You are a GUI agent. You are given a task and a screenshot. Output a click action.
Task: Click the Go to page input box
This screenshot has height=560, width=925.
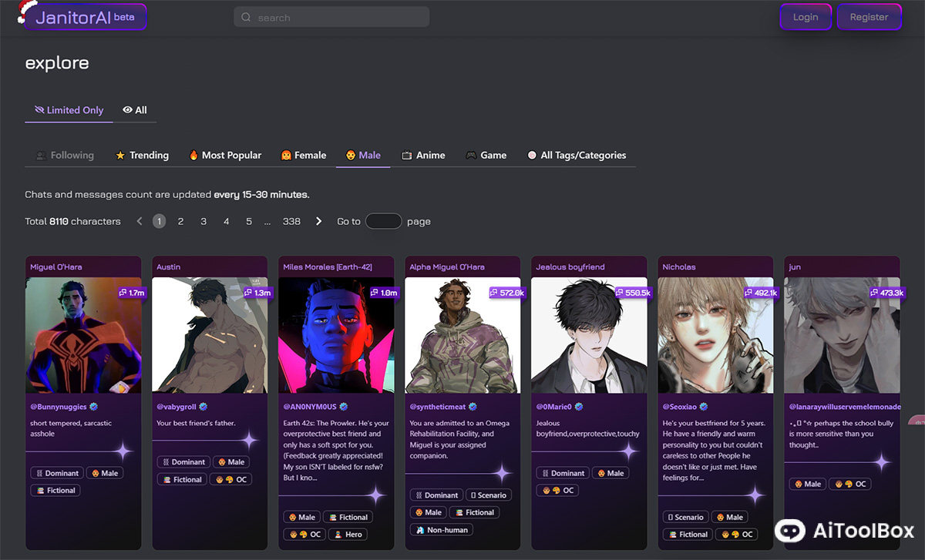(384, 221)
